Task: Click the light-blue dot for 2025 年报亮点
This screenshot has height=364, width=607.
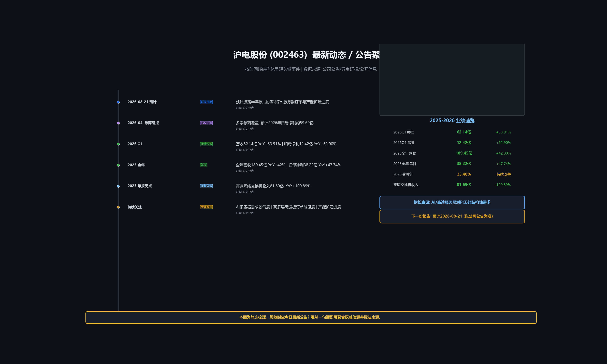Action: tap(118, 186)
